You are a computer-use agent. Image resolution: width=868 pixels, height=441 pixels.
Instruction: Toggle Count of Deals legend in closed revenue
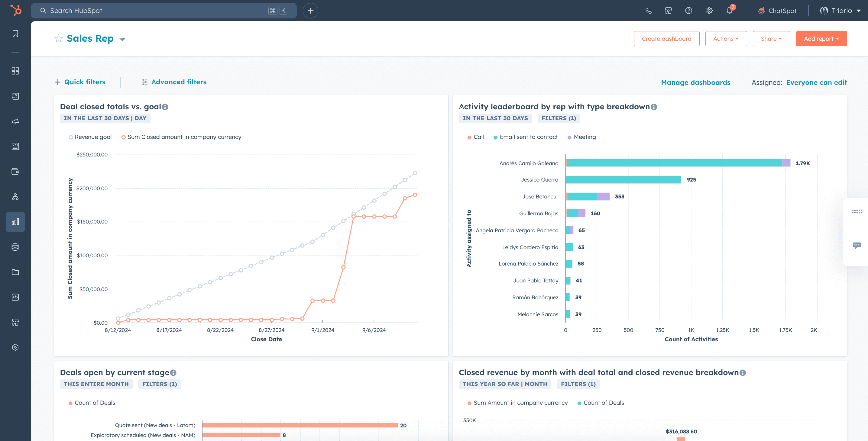601,403
